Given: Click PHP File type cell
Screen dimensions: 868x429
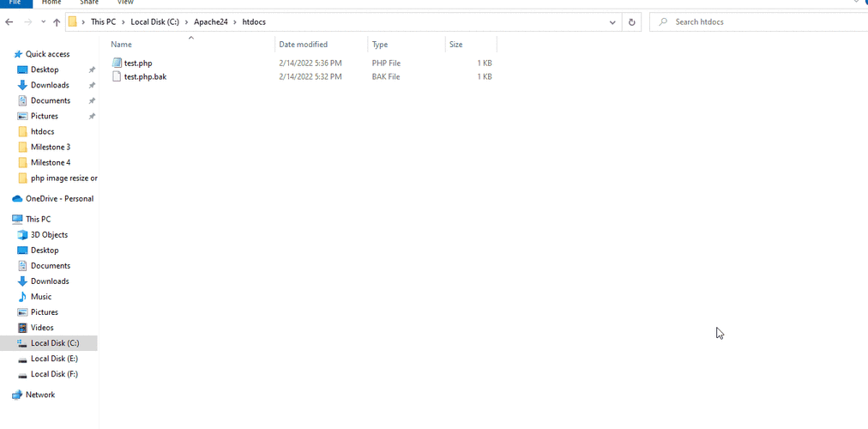Looking at the screenshot, I should [x=386, y=63].
